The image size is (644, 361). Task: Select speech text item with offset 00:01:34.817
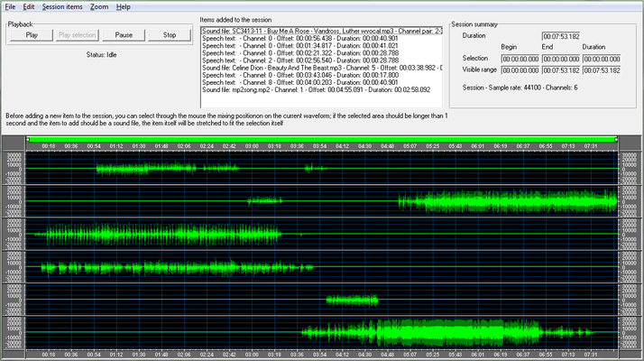pos(322,46)
